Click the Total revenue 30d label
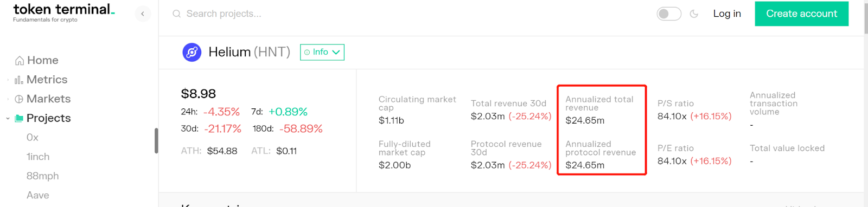The image size is (868, 207). (508, 104)
